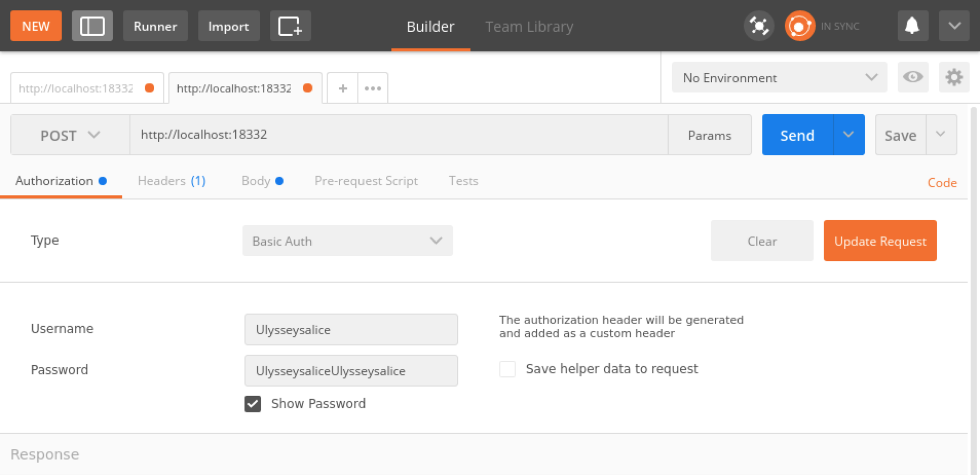The height and width of the screenshot is (475, 980).
Task: Open the Runner
Action: [x=155, y=26]
